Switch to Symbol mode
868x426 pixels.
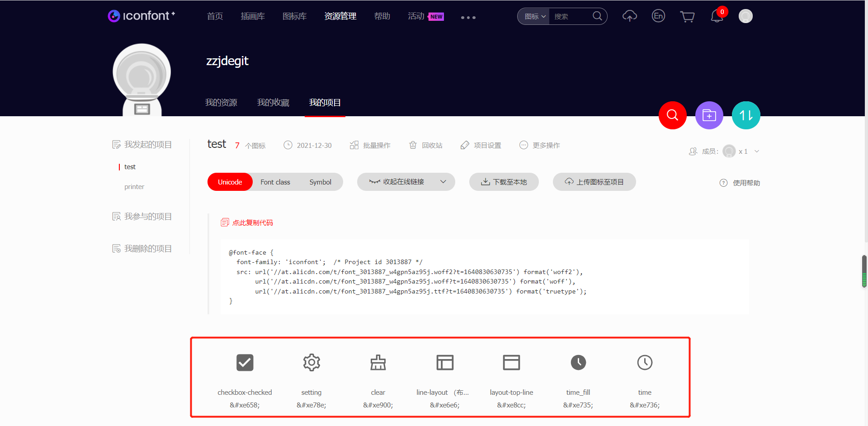pyautogui.click(x=320, y=182)
